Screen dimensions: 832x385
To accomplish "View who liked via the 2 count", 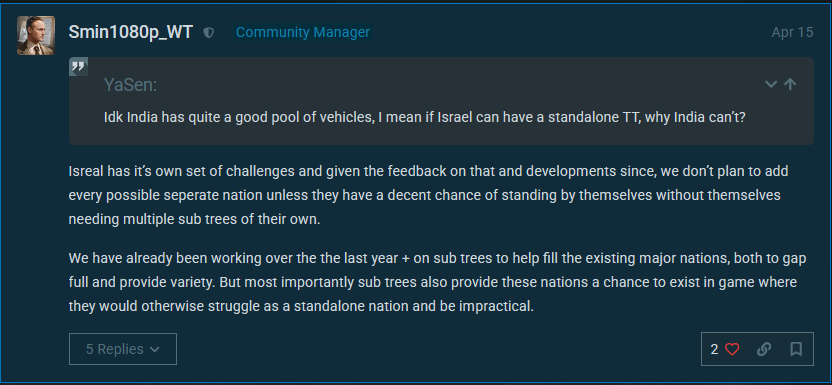I will coord(714,349).
